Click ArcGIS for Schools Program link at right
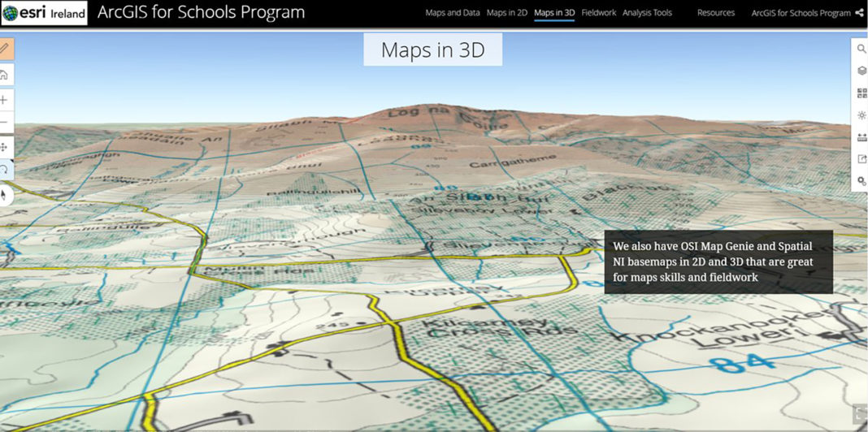This screenshot has width=868, height=432. [801, 13]
